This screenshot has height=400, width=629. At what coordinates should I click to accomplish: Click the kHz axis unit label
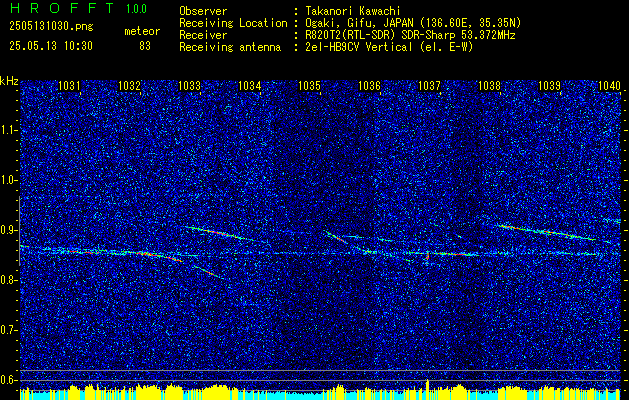[9, 81]
